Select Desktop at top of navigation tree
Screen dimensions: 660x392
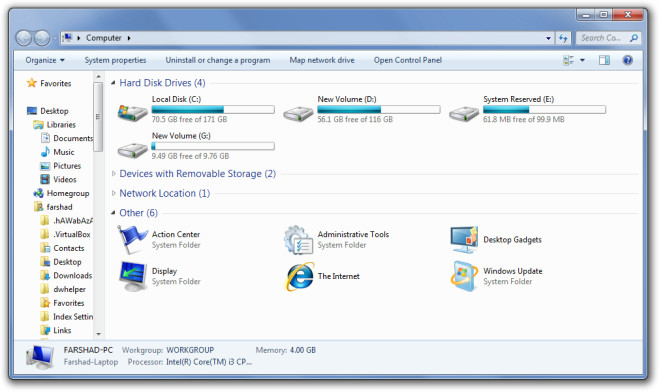coord(54,111)
